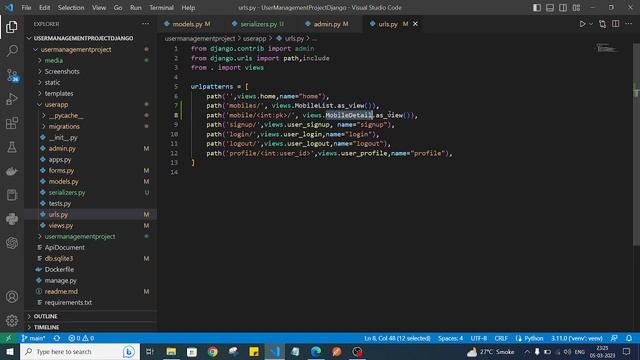This screenshot has width=640, height=360.
Task: Expand the TIMELINE section
Action: (46, 327)
